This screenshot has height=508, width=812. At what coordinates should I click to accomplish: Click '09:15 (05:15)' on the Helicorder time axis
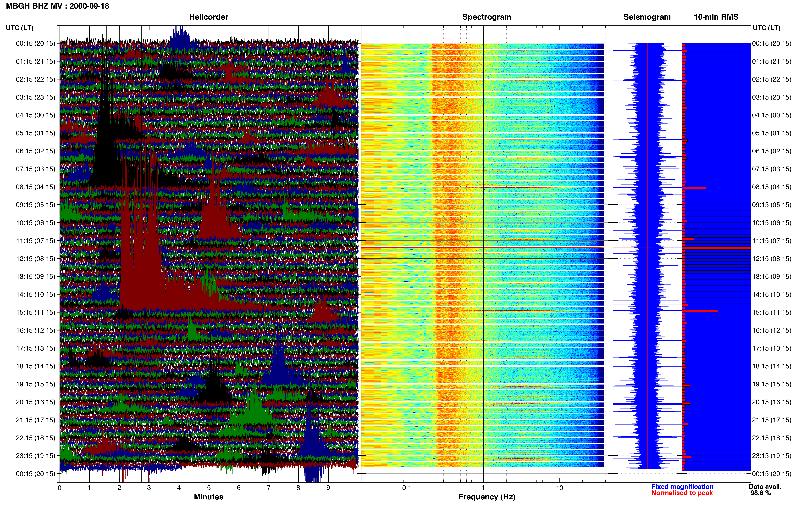tap(36, 205)
